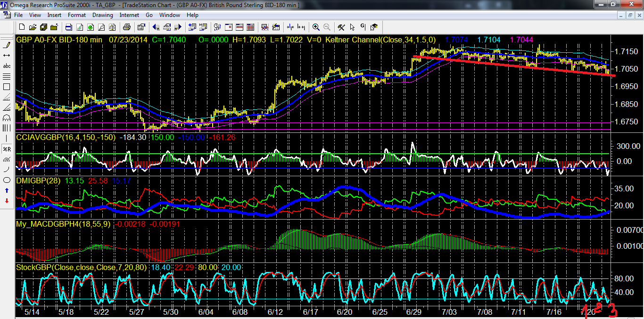
Task: Open the Go menu
Action: click(149, 15)
